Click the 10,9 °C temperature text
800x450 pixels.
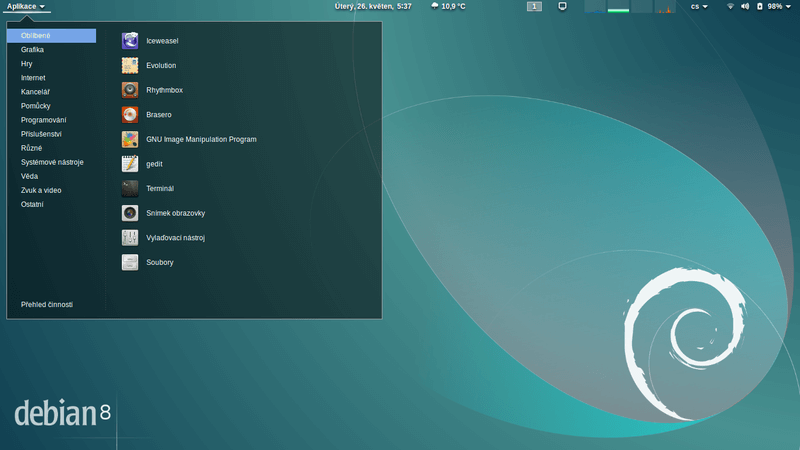coord(454,6)
